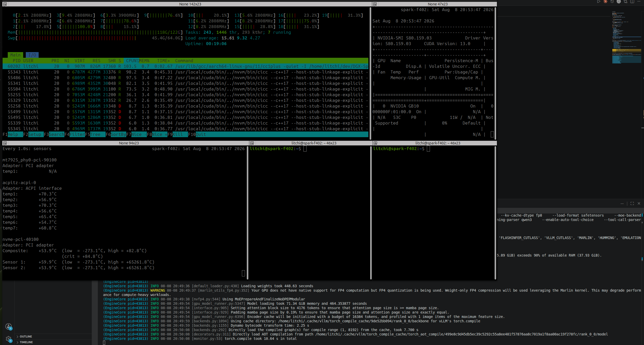The image size is (644, 345).
Task: Select the cicc process row PID 55486
Action: (x=185, y=78)
